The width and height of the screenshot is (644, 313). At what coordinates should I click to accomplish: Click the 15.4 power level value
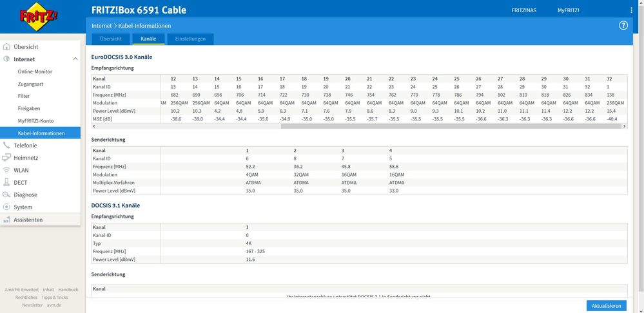pyautogui.click(x=611, y=111)
